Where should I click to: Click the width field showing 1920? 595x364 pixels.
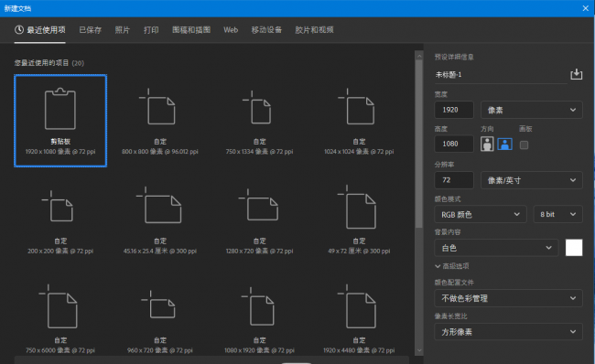(x=454, y=110)
